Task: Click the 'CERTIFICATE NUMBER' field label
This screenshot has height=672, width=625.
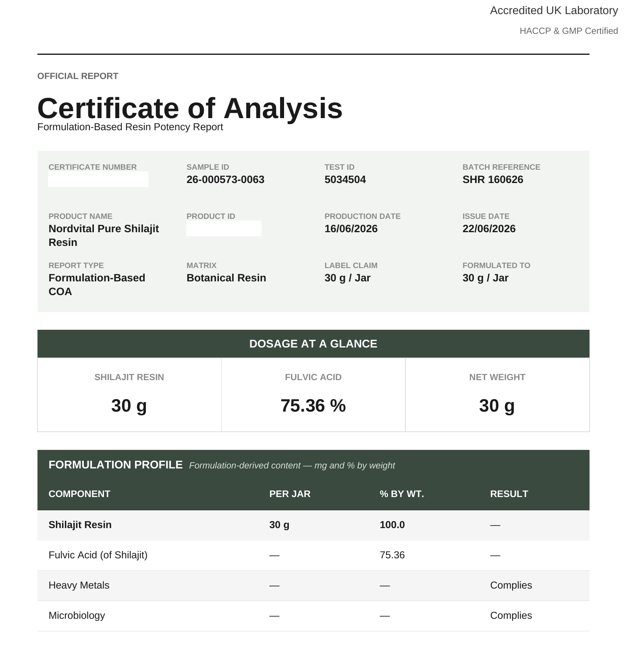Action: click(93, 167)
